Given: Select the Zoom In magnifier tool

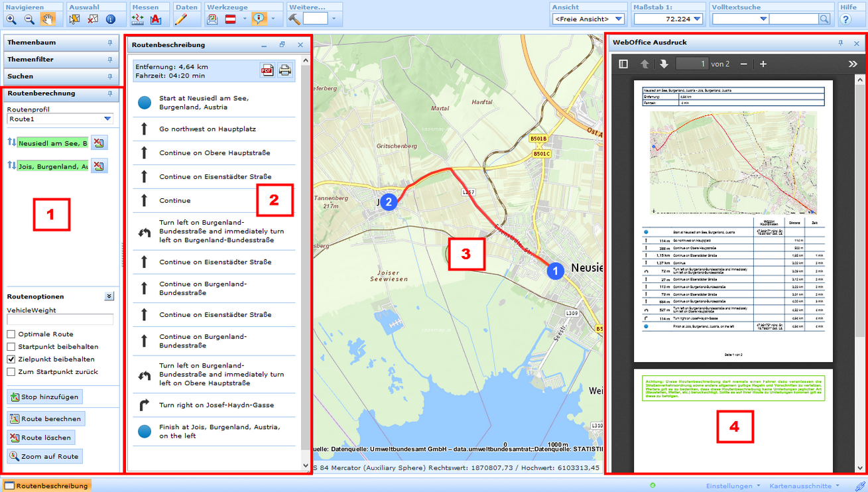Looking at the screenshot, I should coord(12,19).
